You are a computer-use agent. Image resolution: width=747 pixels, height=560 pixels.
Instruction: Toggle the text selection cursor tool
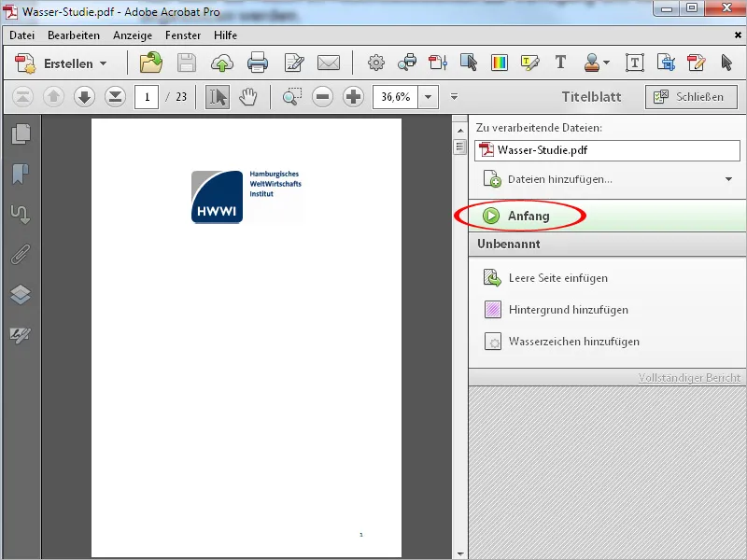point(218,97)
